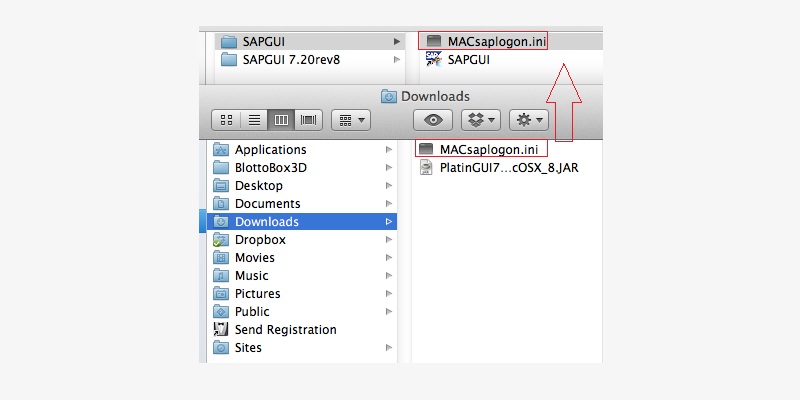Switch to Cover Flow view

tap(308, 120)
